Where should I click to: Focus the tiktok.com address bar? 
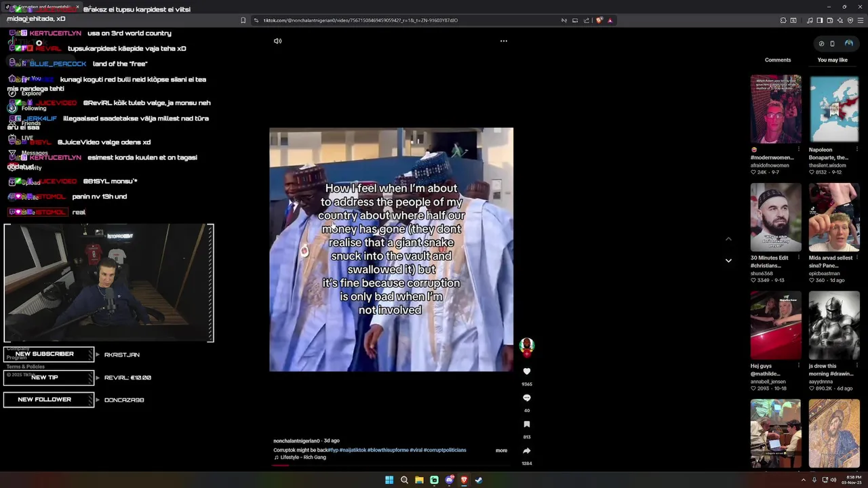coord(407,20)
